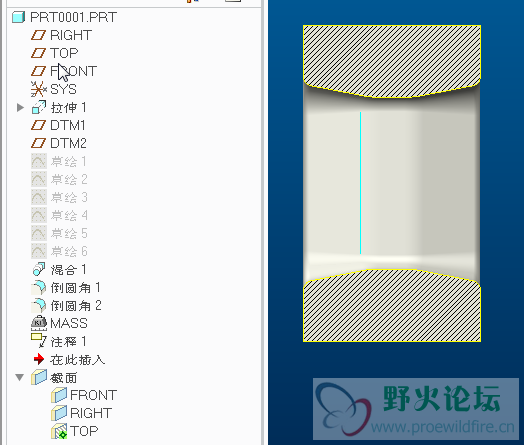This screenshot has width=524, height=445.
Task: Click the cyan axis line in the model view
Action: [x=360, y=183]
